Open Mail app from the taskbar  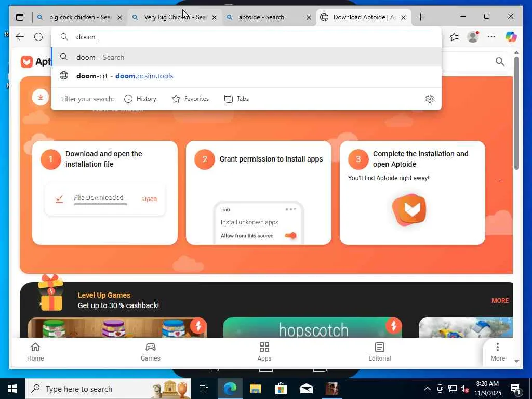(307, 389)
